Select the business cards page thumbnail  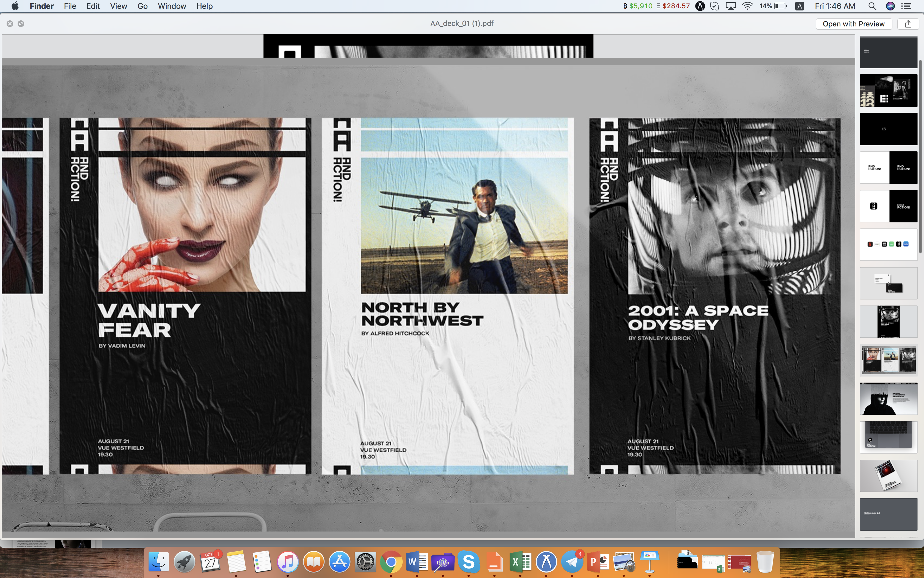click(x=889, y=283)
